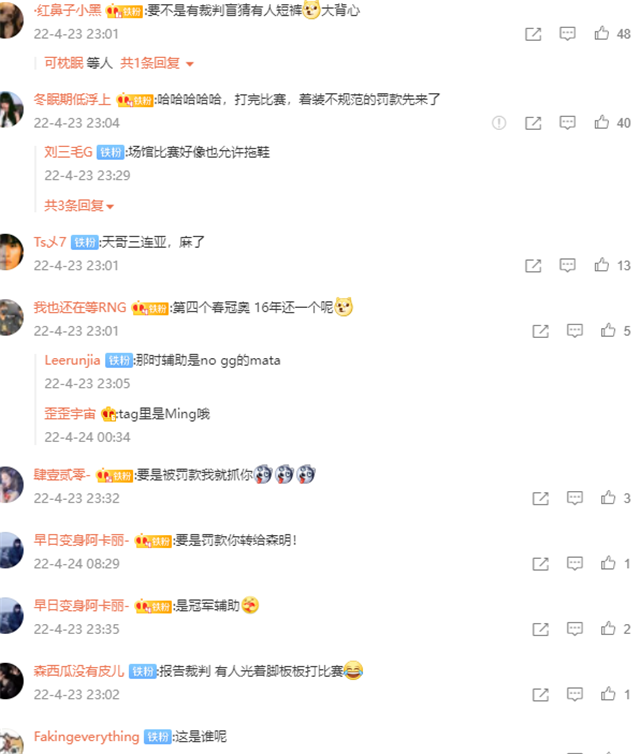Share 红鼻子小黑's comment via forward icon
Viewport: 640px width, 754px height.
pyautogui.click(x=533, y=34)
